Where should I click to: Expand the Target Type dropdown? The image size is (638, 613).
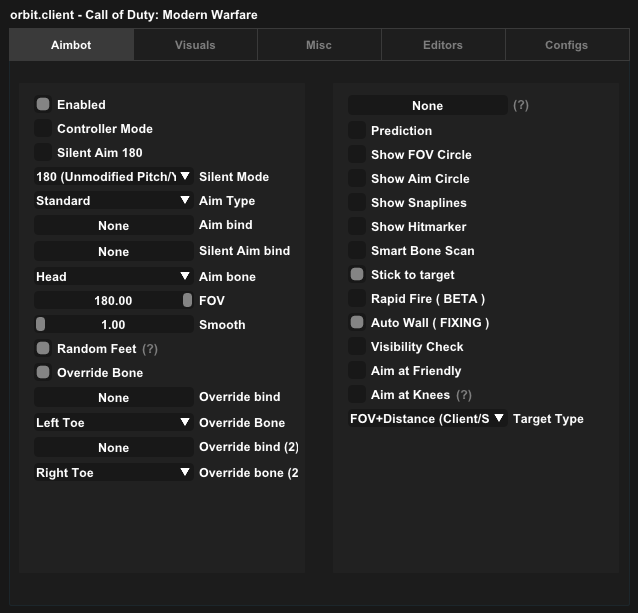click(x=427, y=418)
